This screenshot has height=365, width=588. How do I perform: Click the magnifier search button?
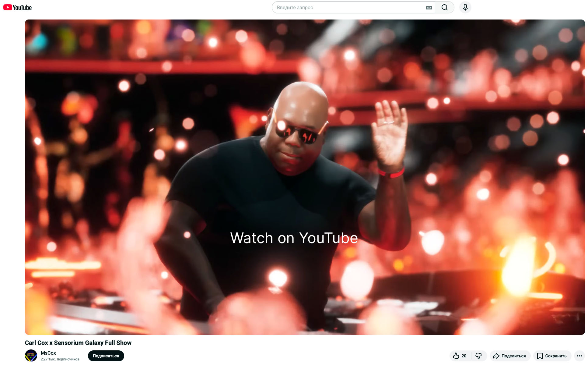click(444, 7)
